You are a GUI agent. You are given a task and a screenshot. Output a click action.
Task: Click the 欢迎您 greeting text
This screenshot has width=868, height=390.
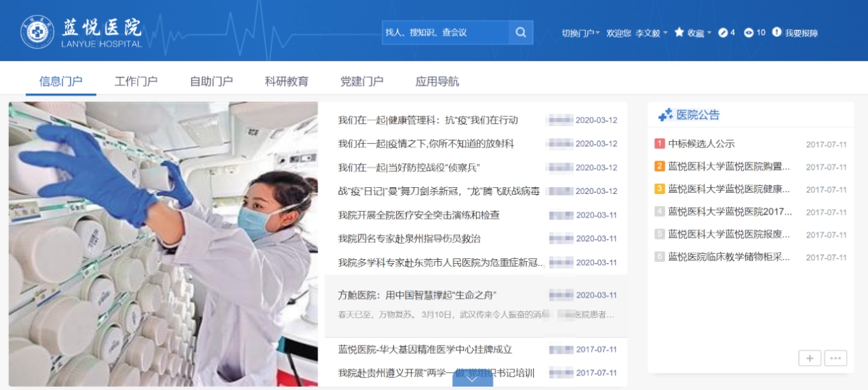coord(619,33)
